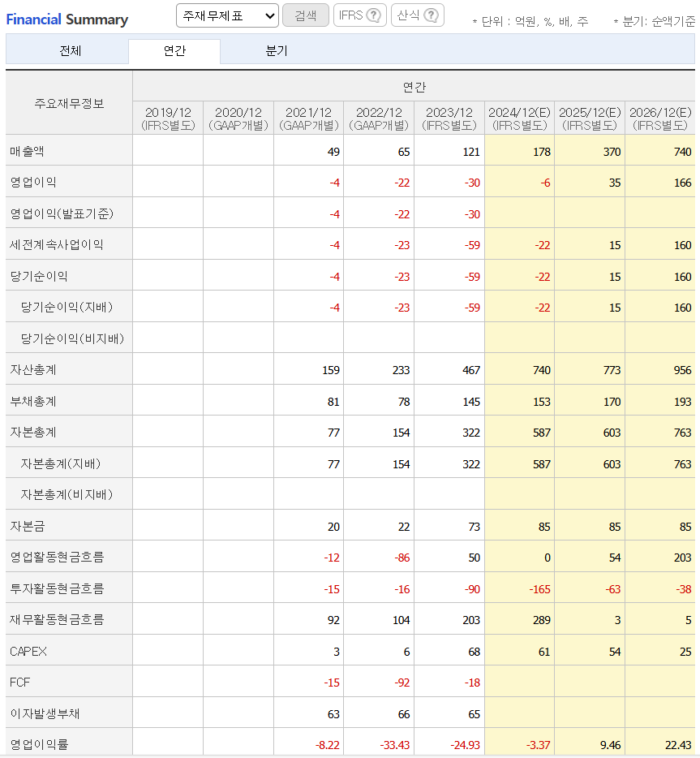Viewport: 700px width, 758px height.
Task: Click the IFRS help button
Action: pos(360,15)
